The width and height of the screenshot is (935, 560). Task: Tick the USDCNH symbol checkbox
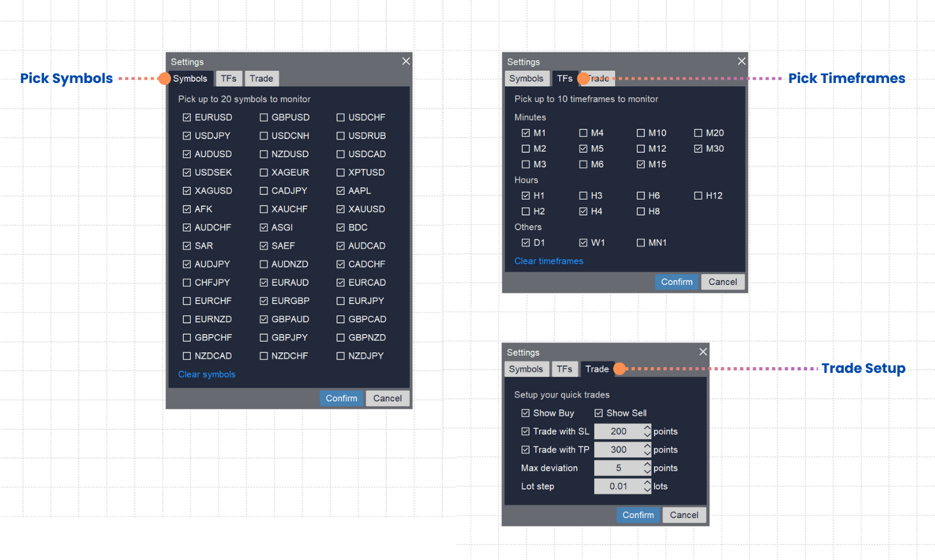pyautogui.click(x=264, y=136)
